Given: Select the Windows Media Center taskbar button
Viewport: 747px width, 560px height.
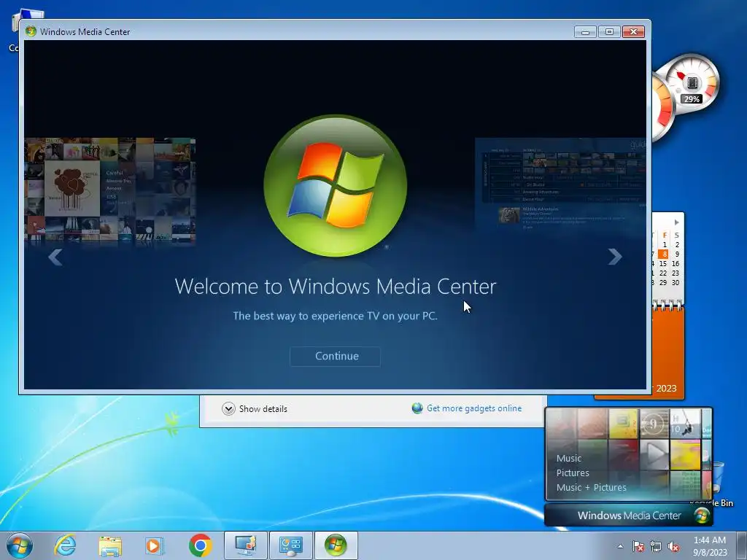Looking at the screenshot, I should pos(336,545).
